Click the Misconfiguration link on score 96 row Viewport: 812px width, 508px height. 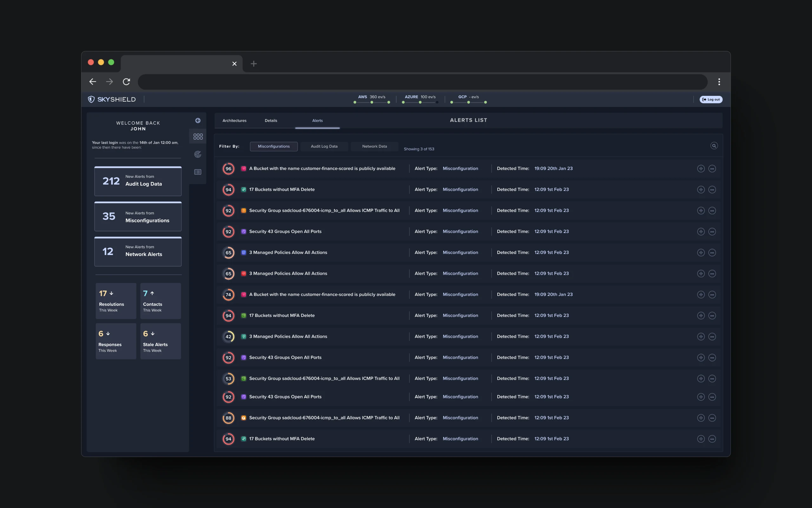pyautogui.click(x=460, y=169)
